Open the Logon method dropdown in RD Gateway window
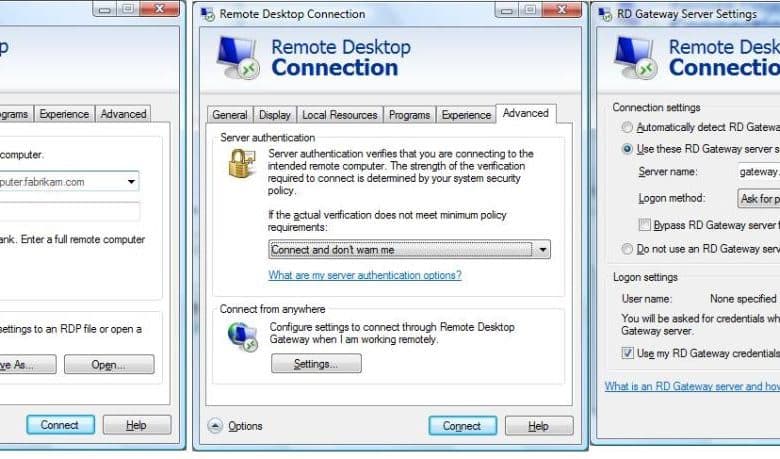Viewport: 780px width, 459px height. [758, 198]
